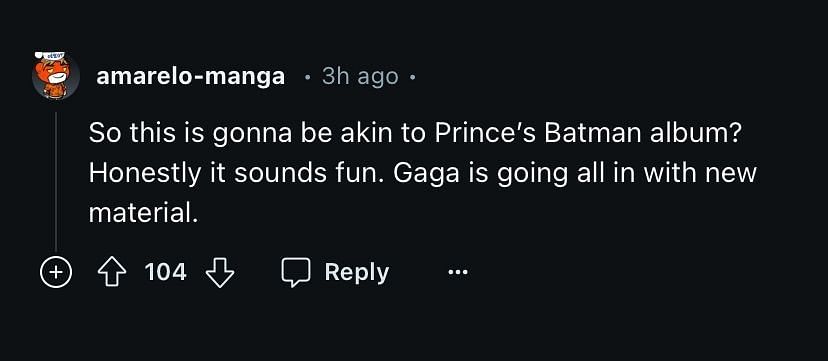Open the amarelo-manga avatar image
Viewport: 828px width, 361px height.
click(55, 75)
